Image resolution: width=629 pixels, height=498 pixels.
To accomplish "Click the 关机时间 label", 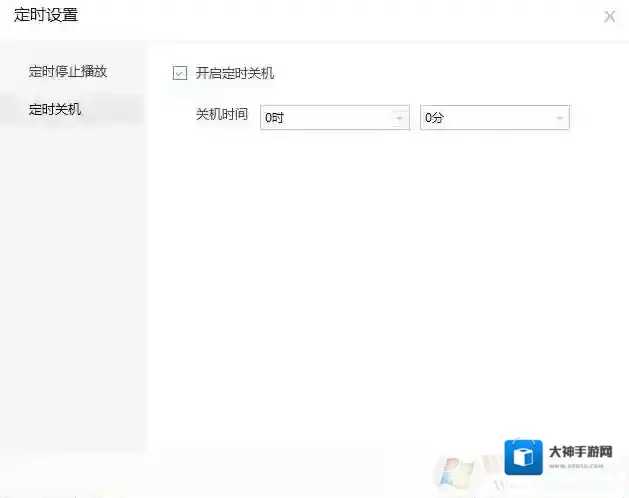I will pyautogui.click(x=222, y=114).
